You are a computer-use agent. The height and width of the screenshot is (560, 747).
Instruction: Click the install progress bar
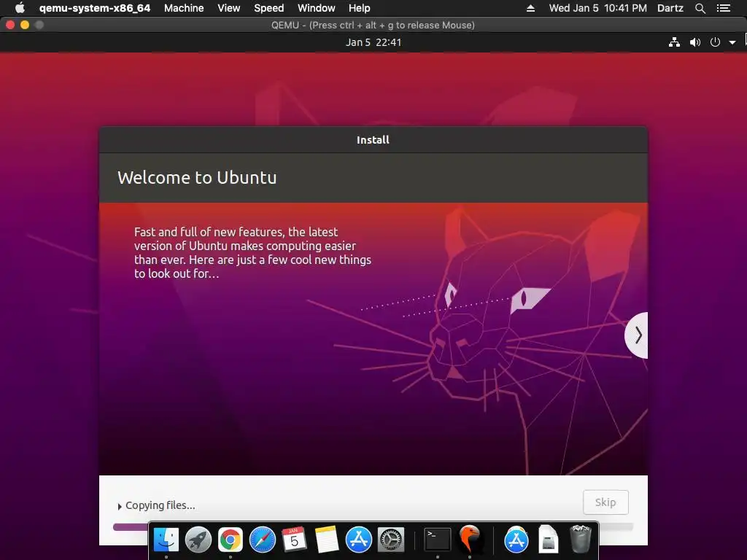pos(373,526)
